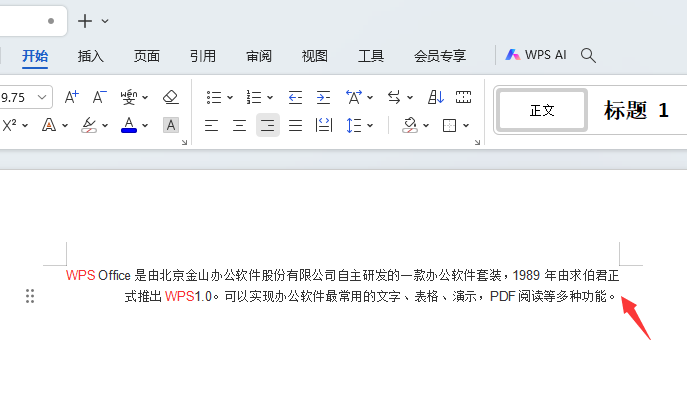Increase the paragraph indent
The height and width of the screenshot is (403, 687).
click(323, 97)
